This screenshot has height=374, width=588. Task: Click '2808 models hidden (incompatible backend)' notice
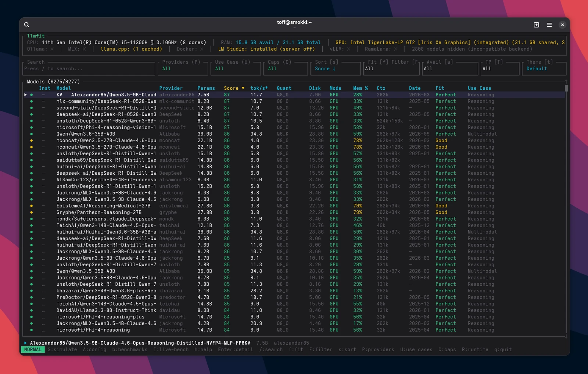[x=472, y=49]
